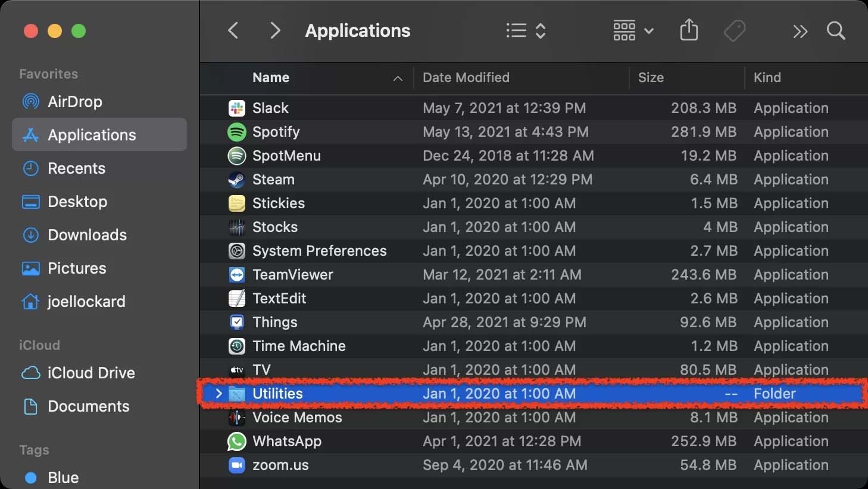Select the Spotify file name
868x489 pixels.
[x=276, y=132]
